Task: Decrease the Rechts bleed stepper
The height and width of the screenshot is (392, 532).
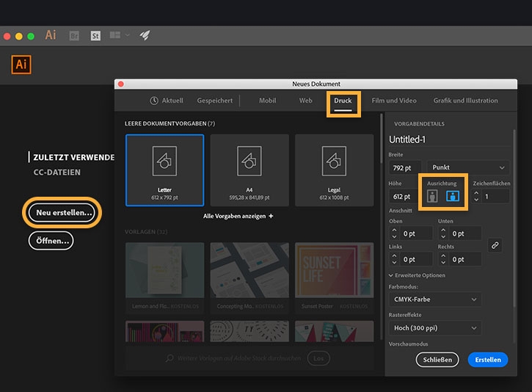Action: pyautogui.click(x=443, y=262)
